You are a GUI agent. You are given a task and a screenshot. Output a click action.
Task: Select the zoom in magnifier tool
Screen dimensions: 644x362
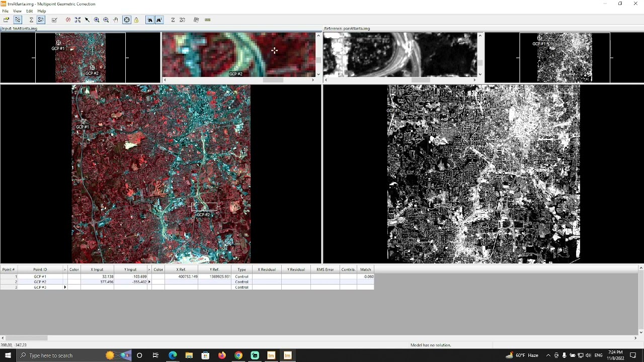(97, 20)
